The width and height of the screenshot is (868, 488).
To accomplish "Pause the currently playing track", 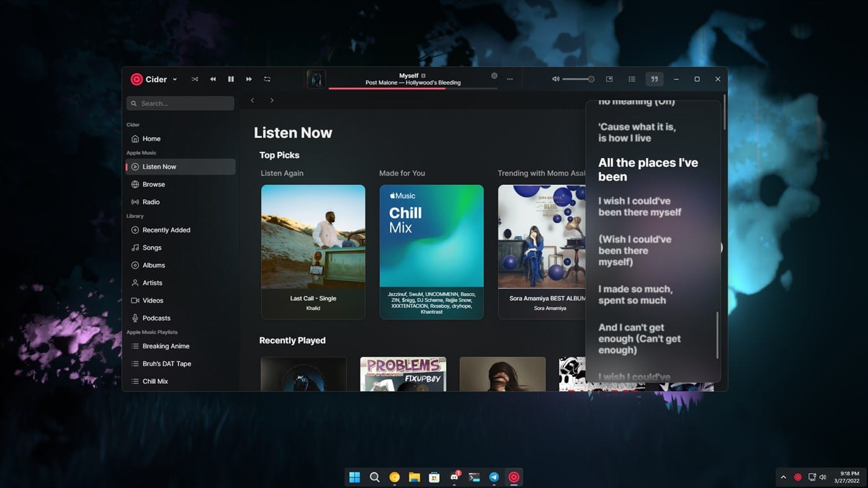I will click(230, 79).
